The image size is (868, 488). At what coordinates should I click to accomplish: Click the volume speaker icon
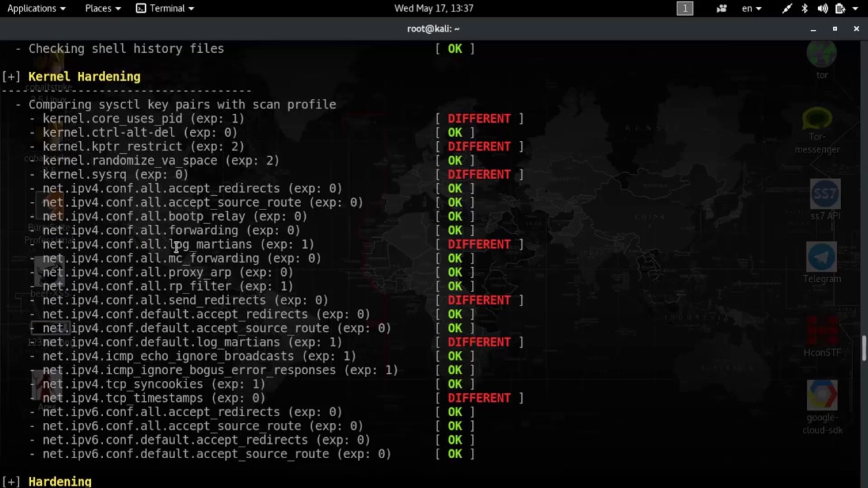pos(823,8)
